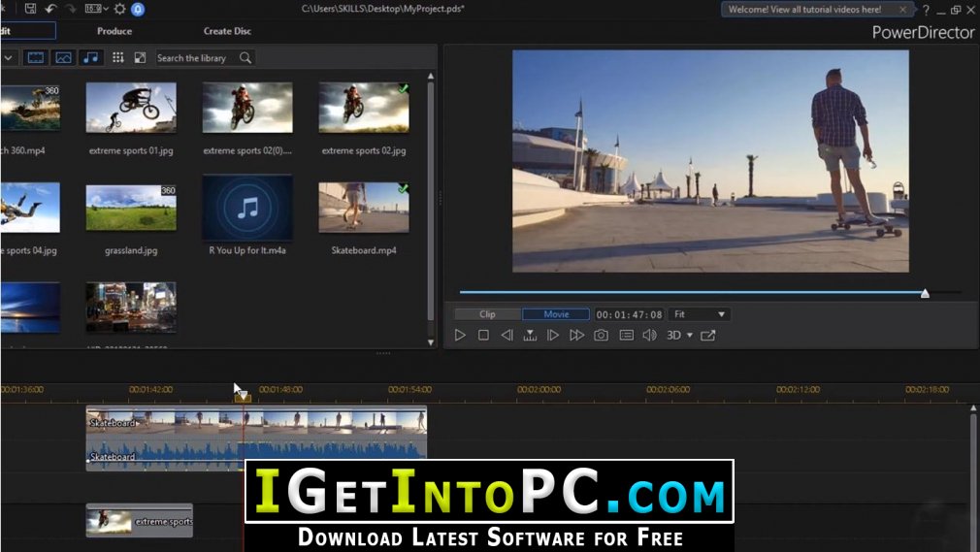Play the preview
The height and width of the screenshot is (552, 980).
pos(460,335)
